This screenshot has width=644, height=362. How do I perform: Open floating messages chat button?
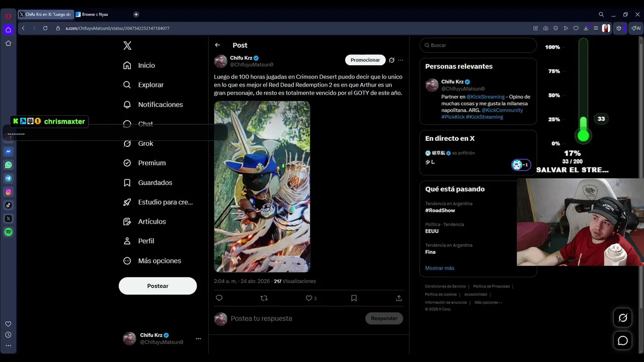pyautogui.click(x=623, y=341)
